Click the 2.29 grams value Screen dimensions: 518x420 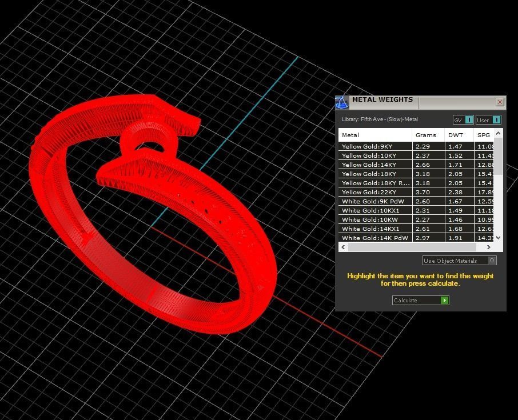(423, 147)
